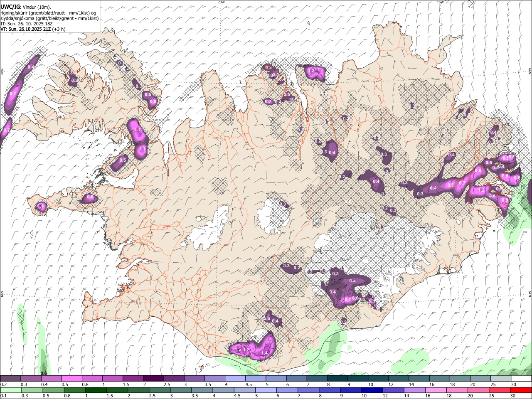Select the pale gray swatch above upper-row 25
This screenshot has height=399, width=532.
tap(500, 379)
